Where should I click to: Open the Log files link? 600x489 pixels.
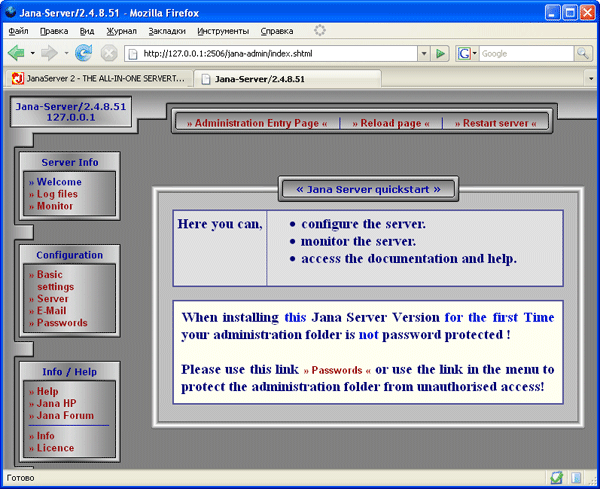53,194
